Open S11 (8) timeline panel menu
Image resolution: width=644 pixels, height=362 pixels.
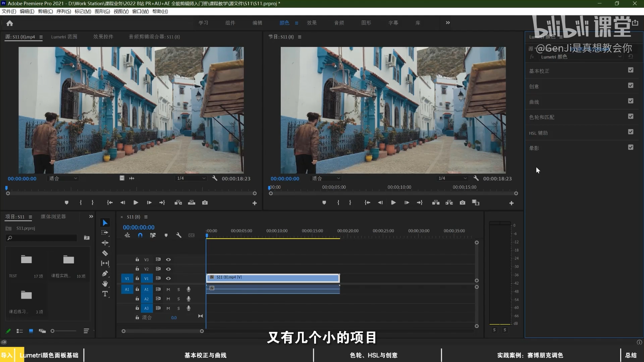(146, 217)
